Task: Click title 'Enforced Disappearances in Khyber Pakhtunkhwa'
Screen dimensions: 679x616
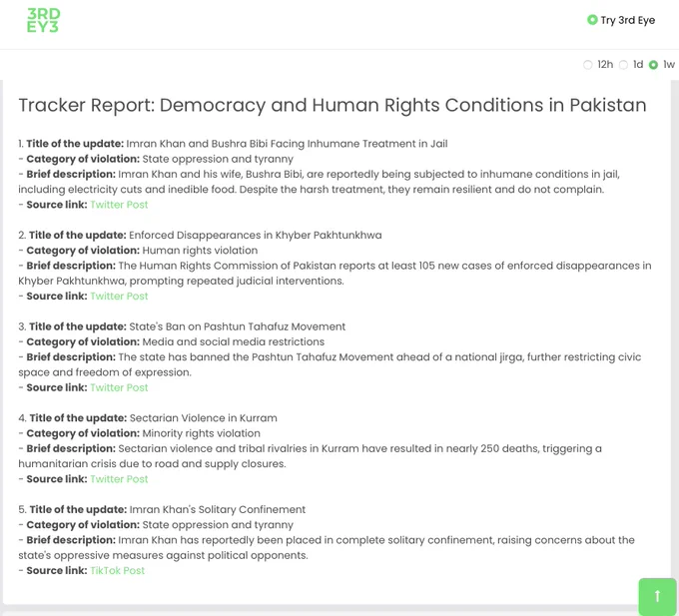Action: point(255,236)
